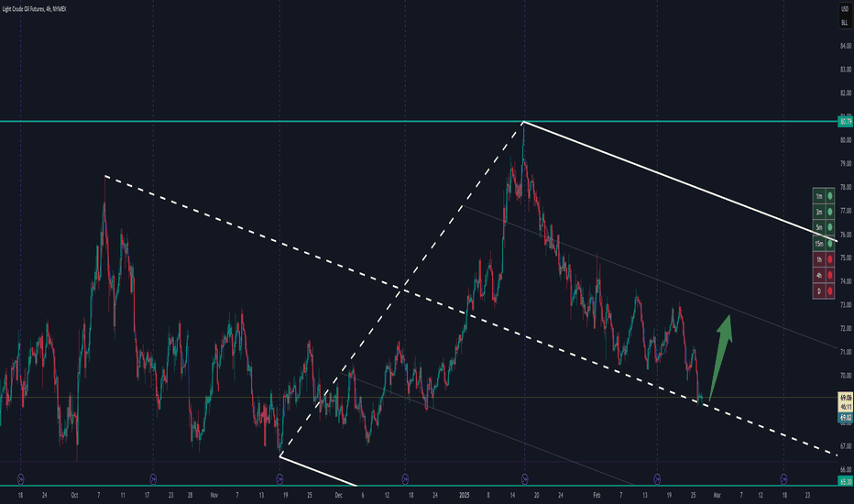Click the 79.00 price axis label
Image resolution: width=854 pixels, height=504 pixels.
[845, 163]
